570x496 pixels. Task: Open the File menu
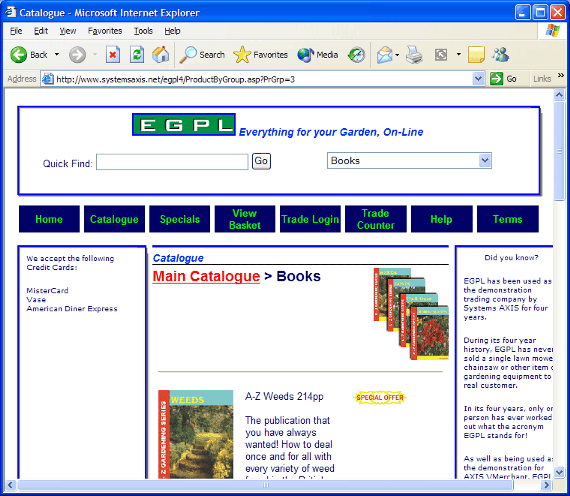pos(16,31)
